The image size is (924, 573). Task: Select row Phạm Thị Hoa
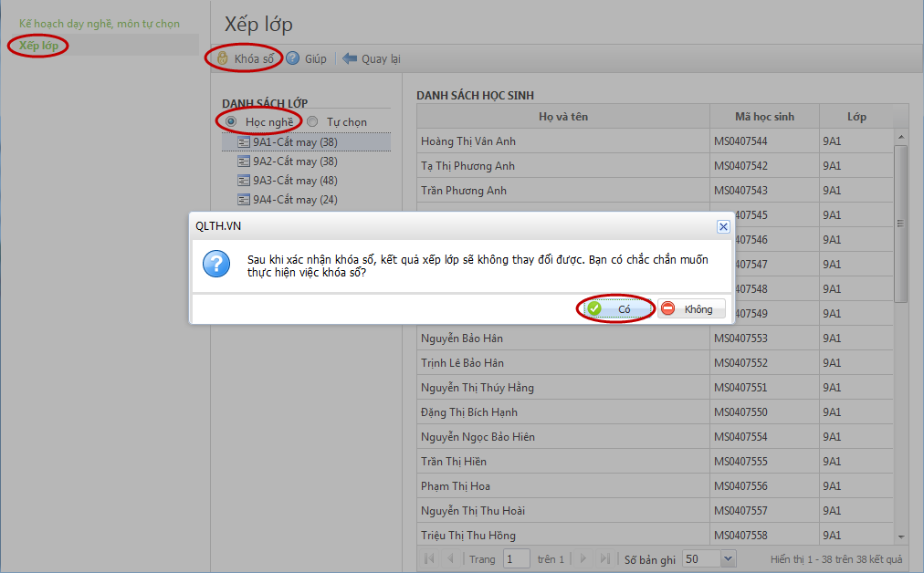click(656, 485)
